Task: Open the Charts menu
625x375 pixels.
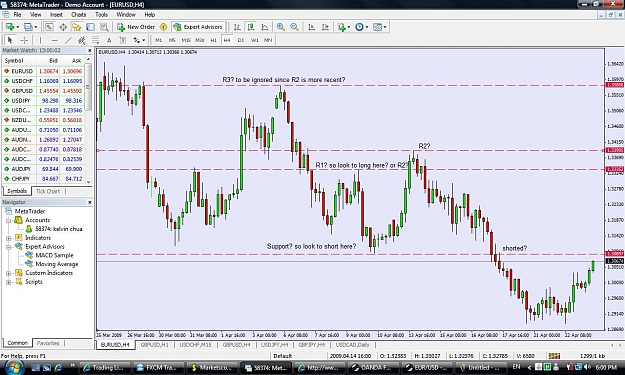Action: [x=79, y=14]
